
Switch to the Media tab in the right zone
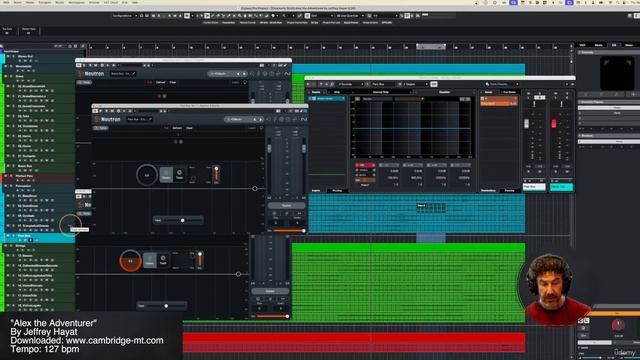pyautogui.click(x=598, y=45)
